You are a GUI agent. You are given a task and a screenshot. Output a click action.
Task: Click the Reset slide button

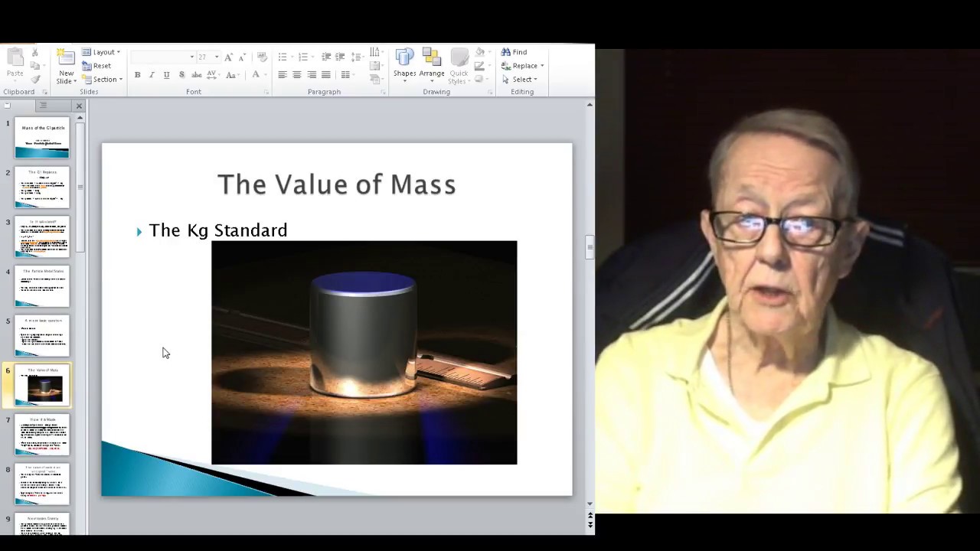click(x=96, y=66)
